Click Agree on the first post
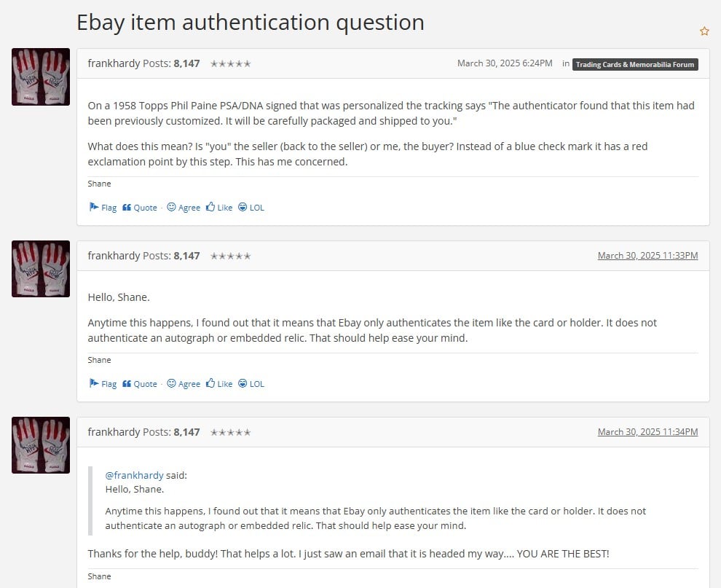 [x=184, y=207]
